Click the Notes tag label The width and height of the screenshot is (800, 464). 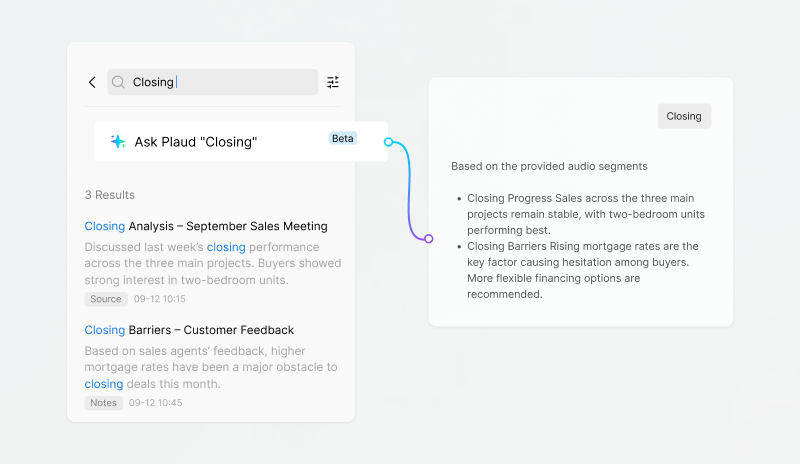(103, 403)
